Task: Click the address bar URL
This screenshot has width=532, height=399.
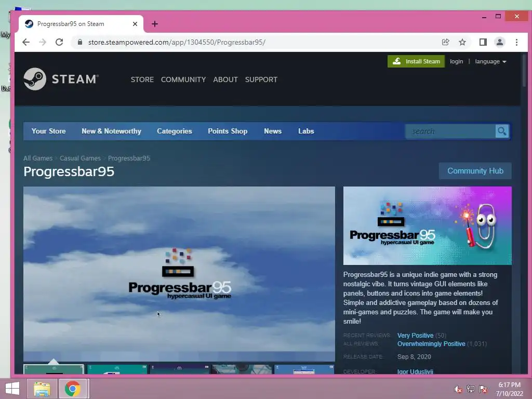Action: [x=177, y=42]
